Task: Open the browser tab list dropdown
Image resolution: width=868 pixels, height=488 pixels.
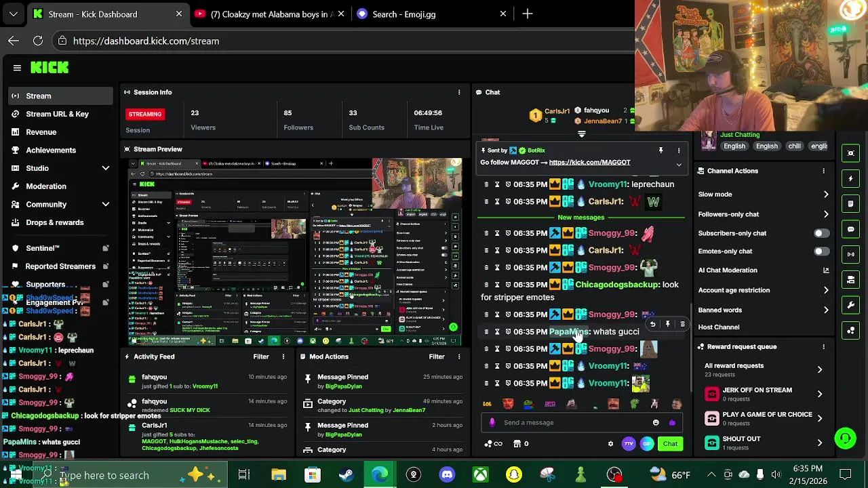Action: pos(13,14)
